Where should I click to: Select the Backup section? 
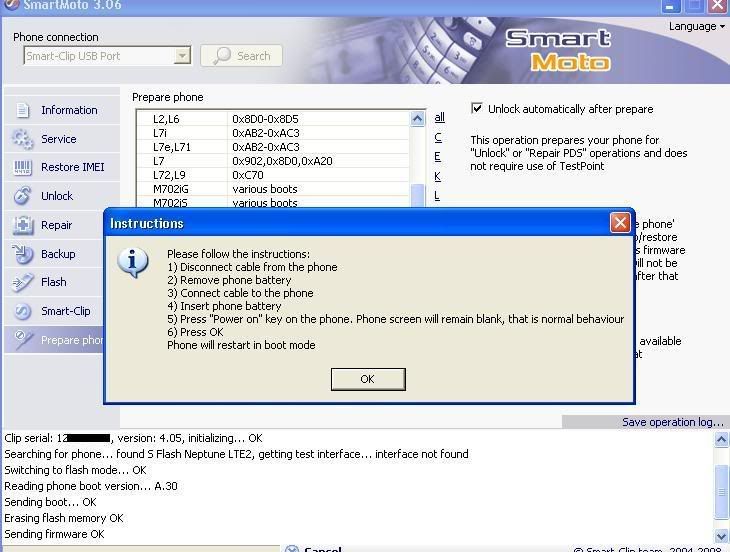(x=54, y=254)
